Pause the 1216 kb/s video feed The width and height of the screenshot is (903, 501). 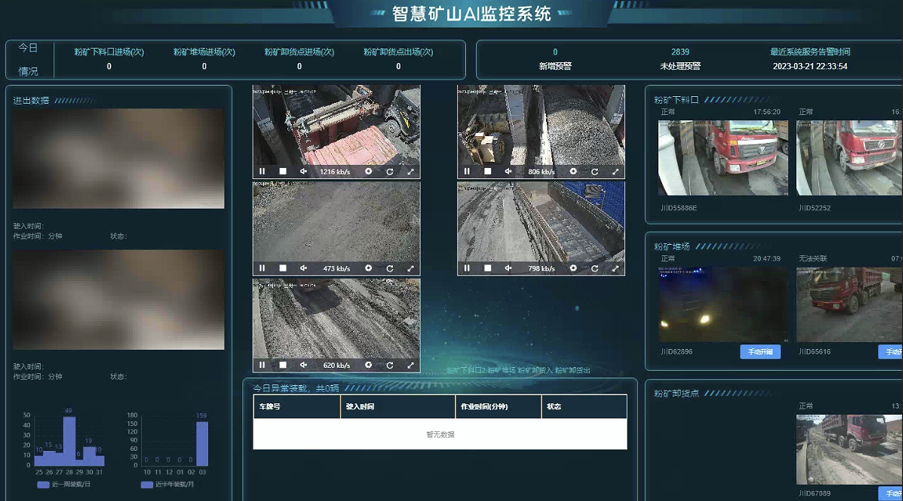click(x=262, y=171)
